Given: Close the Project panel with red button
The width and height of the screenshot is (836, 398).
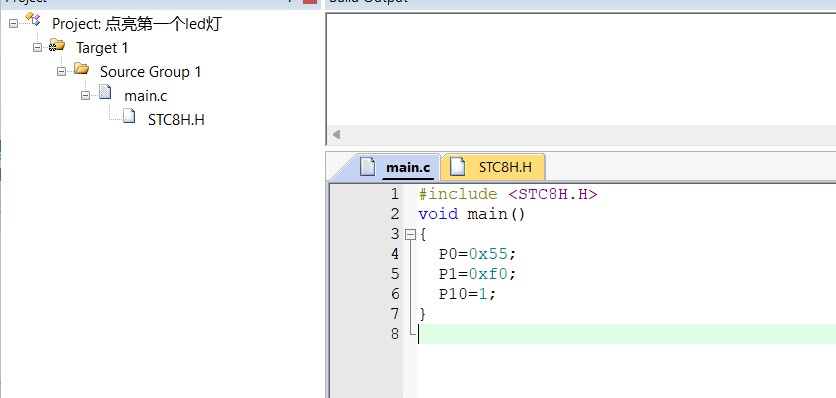Looking at the screenshot, I should pos(310,2).
